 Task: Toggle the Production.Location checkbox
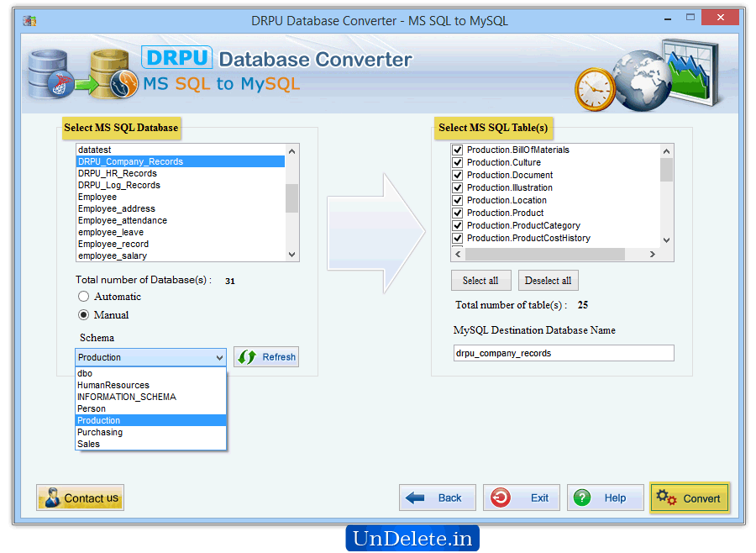pos(458,200)
